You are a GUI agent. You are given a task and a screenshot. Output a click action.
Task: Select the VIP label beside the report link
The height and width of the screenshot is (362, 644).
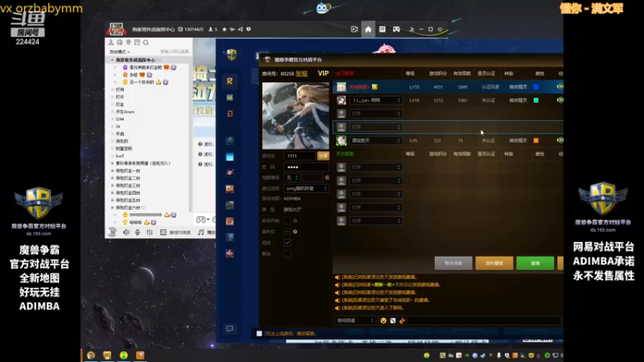click(324, 73)
